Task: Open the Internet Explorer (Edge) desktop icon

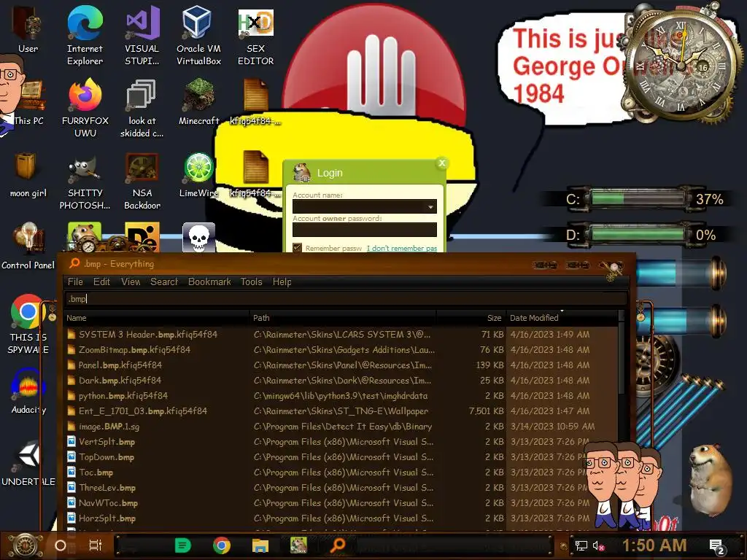Action: (85, 34)
